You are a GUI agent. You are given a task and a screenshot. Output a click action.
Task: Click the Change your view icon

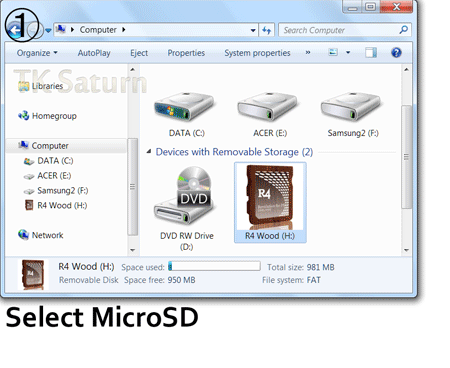pos(333,52)
